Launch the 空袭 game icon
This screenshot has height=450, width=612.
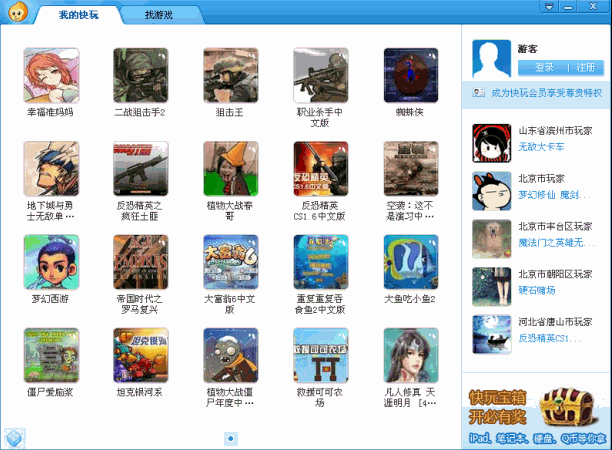(411, 169)
